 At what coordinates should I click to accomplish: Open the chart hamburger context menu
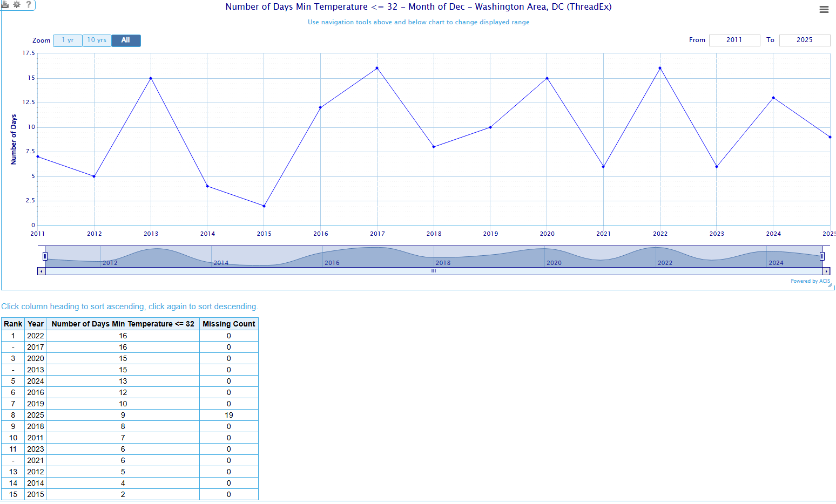tap(824, 10)
